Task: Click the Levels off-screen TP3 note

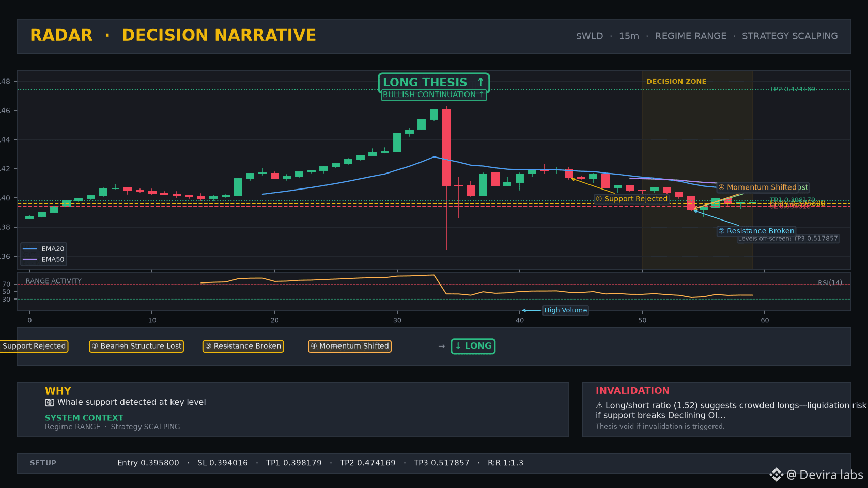Action: point(788,239)
